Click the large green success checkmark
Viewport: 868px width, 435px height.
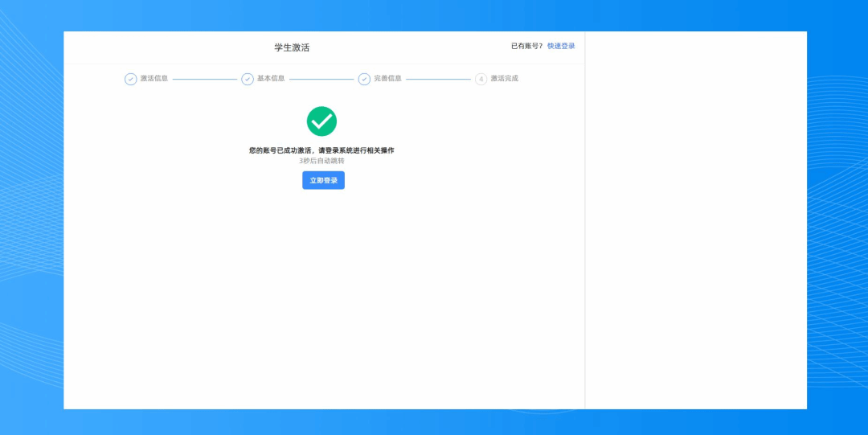pyautogui.click(x=321, y=121)
